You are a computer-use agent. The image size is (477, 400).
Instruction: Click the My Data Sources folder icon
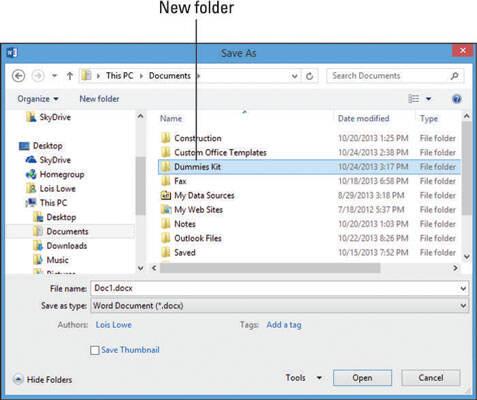pos(166,195)
